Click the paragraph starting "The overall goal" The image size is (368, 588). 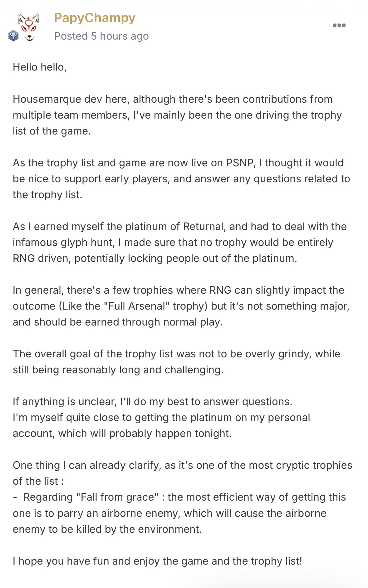pyautogui.click(x=176, y=362)
